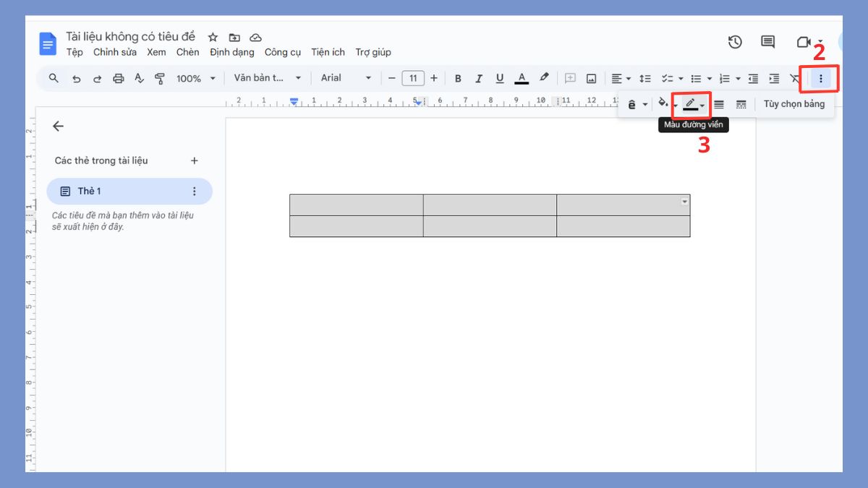Add a new document tab with plus
Image resolution: width=868 pixels, height=488 pixels.
194,160
